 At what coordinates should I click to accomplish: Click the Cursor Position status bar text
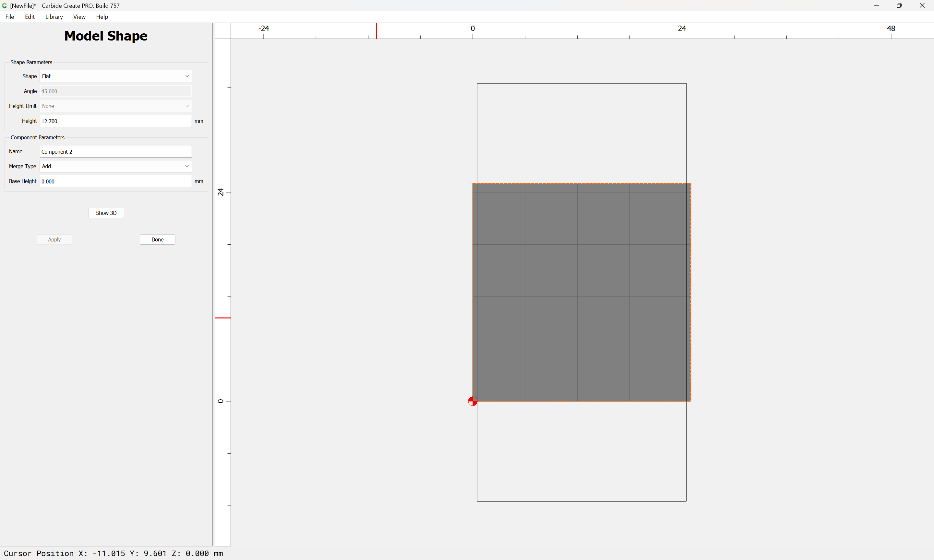pos(113,553)
